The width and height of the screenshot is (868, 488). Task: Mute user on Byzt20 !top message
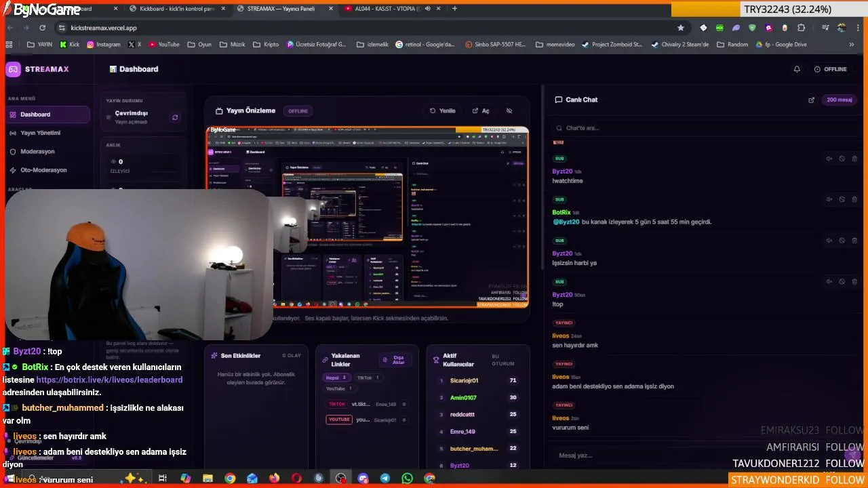pyautogui.click(x=829, y=281)
